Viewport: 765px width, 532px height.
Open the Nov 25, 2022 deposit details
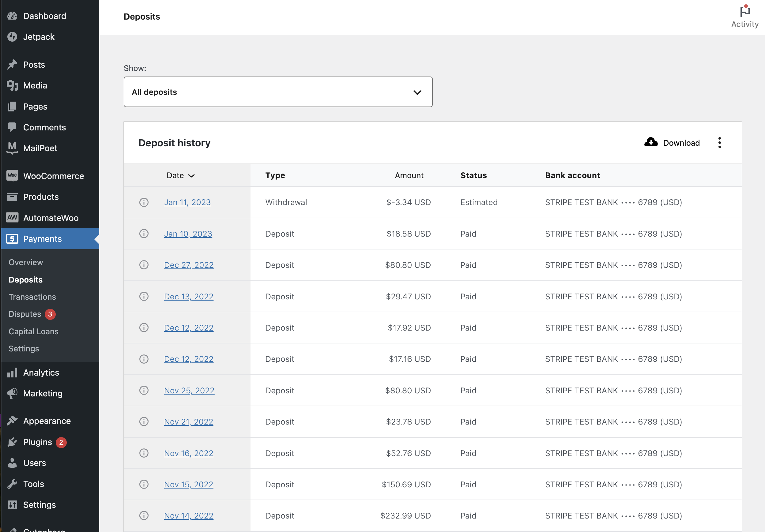189,390
